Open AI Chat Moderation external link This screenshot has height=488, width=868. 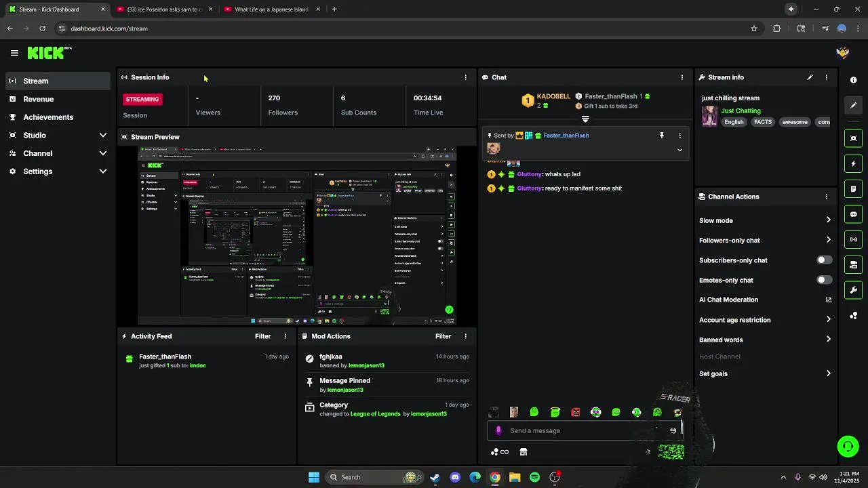click(x=828, y=300)
